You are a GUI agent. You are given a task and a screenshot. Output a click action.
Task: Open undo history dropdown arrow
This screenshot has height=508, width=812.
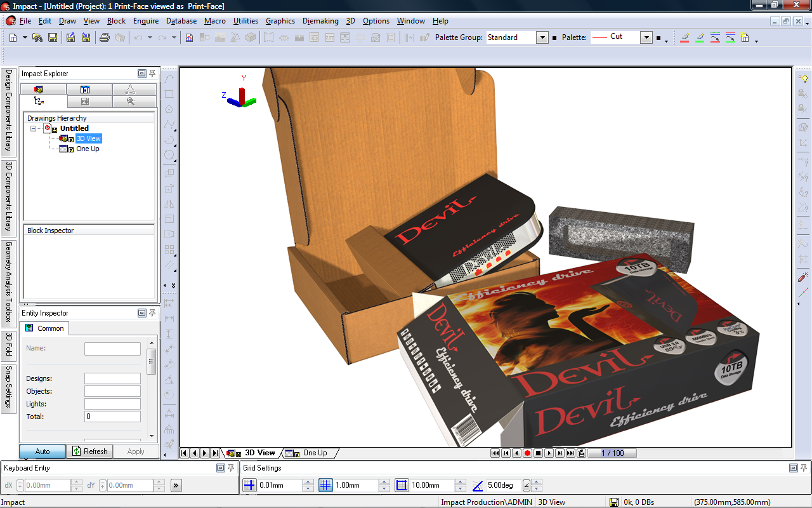click(x=150, y=37)
